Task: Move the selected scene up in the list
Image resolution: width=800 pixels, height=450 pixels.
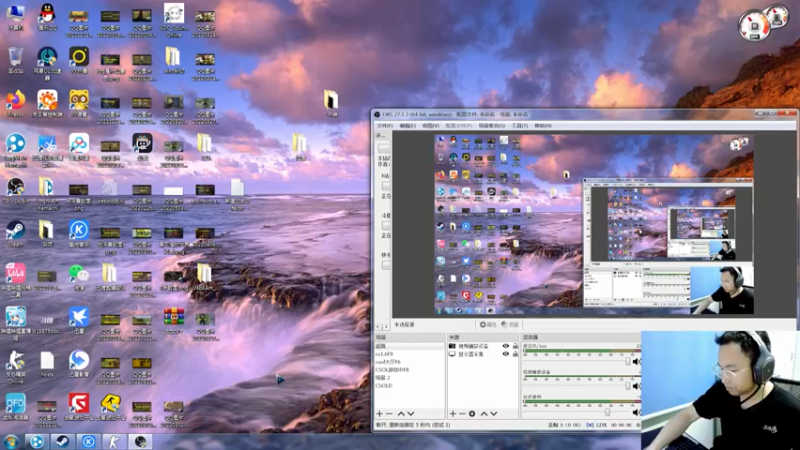Action: pyautogui.click(x=401, y=413)
